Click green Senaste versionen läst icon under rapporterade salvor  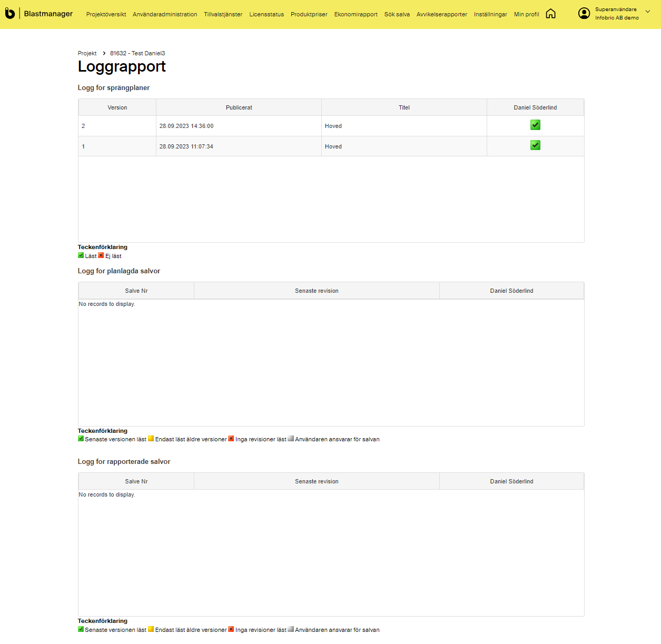pyautogui.click(x=81, y=629)
